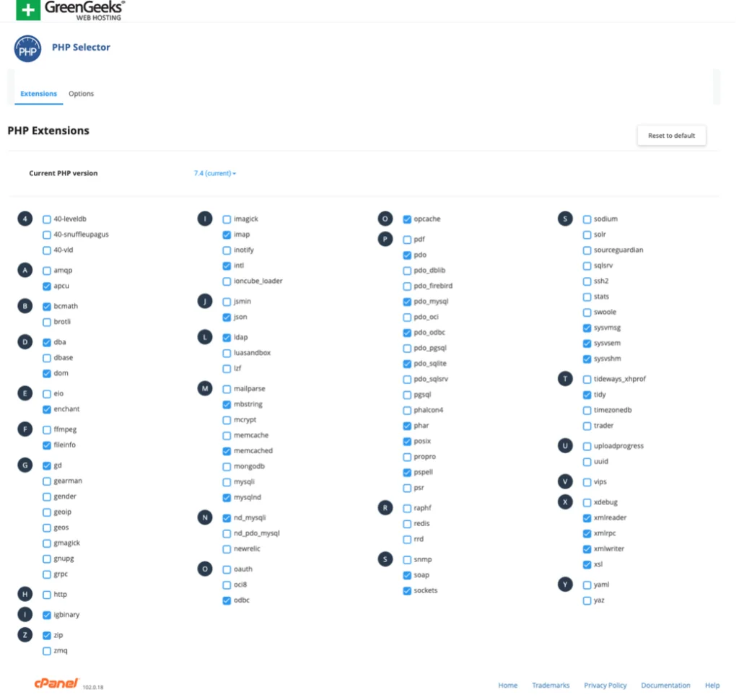The image size is (739, 700).
Task: Check the uploadprogress extension
Action: point(587,446)
